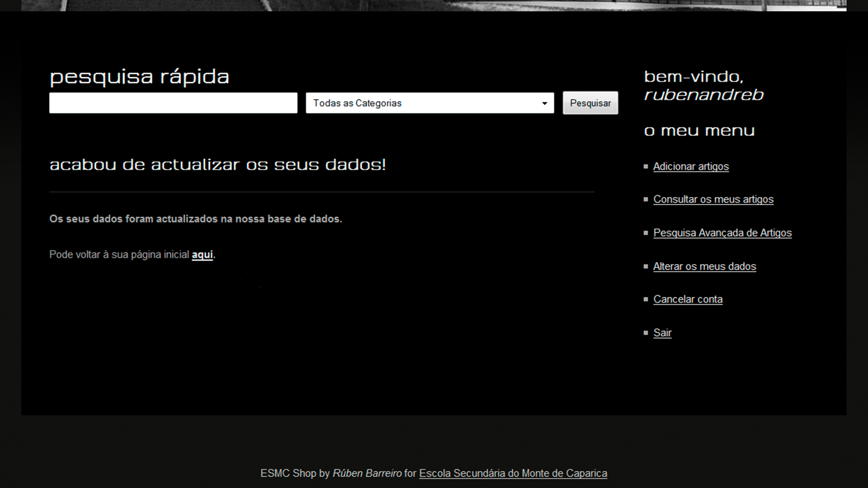Click the arrow on the categories combo box
The image size is (868, 488).
(544, 103)
